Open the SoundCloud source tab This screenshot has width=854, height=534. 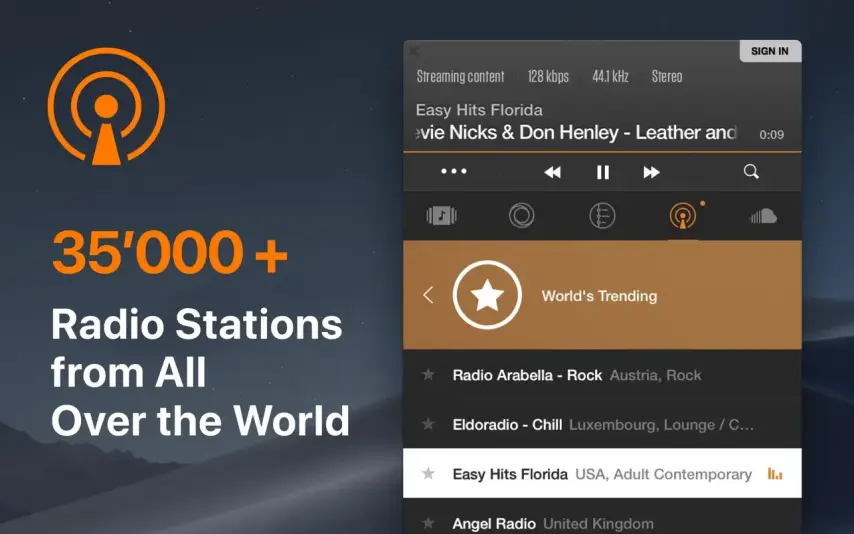coord(763,216)
